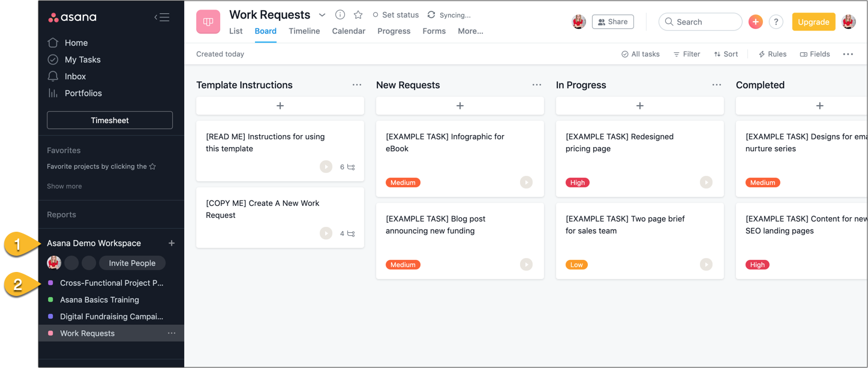
Task: Open the toolbar ellipsis beside Fields
Action: pos(848,54)
